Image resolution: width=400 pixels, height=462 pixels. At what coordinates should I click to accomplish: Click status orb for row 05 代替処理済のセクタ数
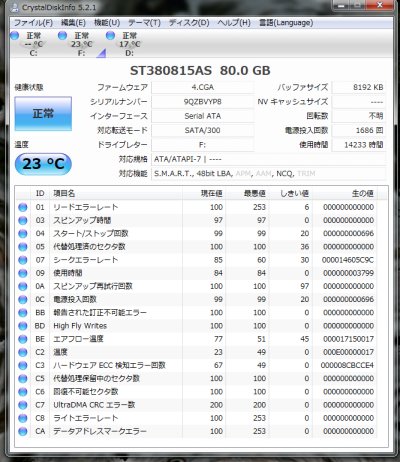click(x=23, y=247)
